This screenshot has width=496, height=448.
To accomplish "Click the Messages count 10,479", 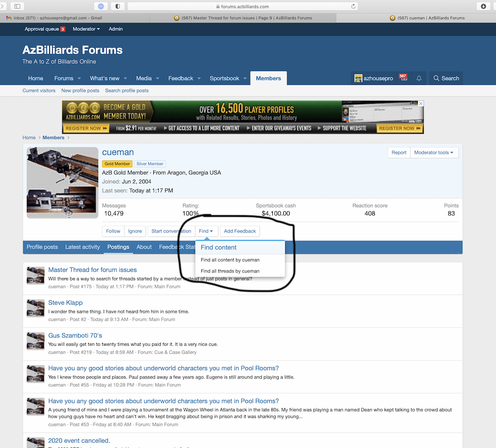I will tap(114, 213).
